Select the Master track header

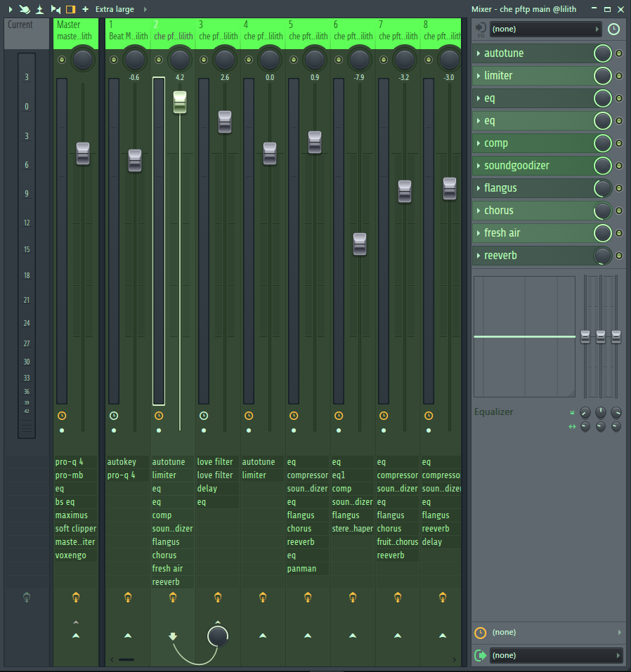click(76, 33)
